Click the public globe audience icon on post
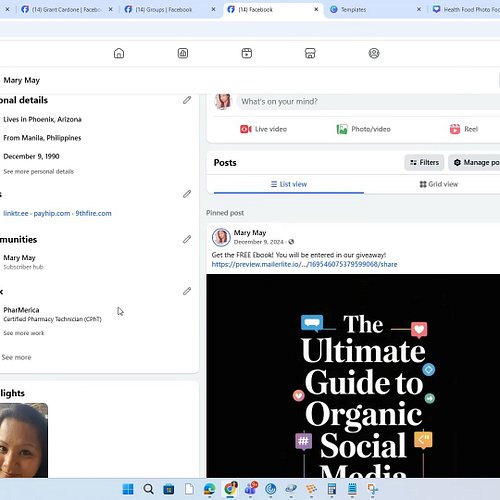500x500 pixels. pyautogui.click(x=291, y=242)
